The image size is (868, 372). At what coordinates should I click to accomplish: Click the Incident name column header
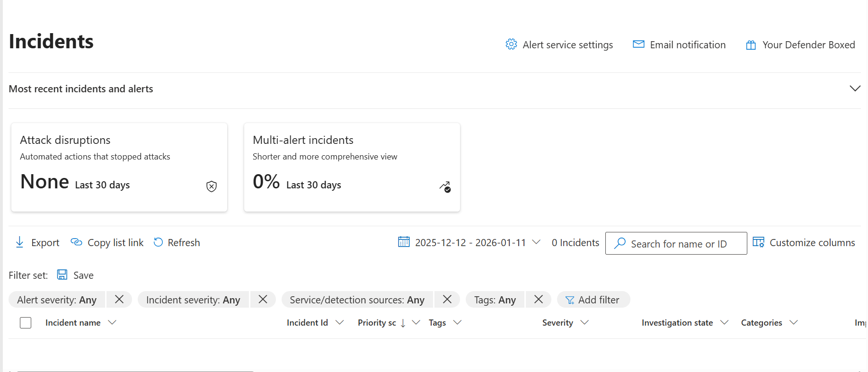(73, 323)
